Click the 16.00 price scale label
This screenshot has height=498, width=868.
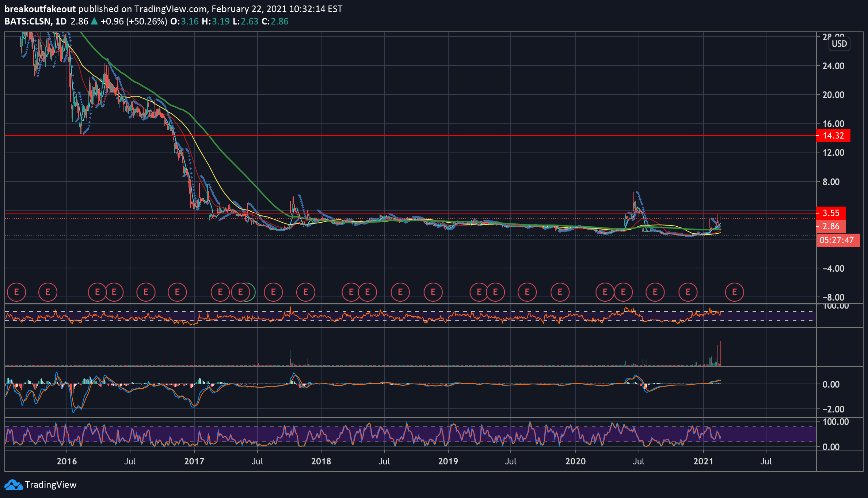click(833, 124)
